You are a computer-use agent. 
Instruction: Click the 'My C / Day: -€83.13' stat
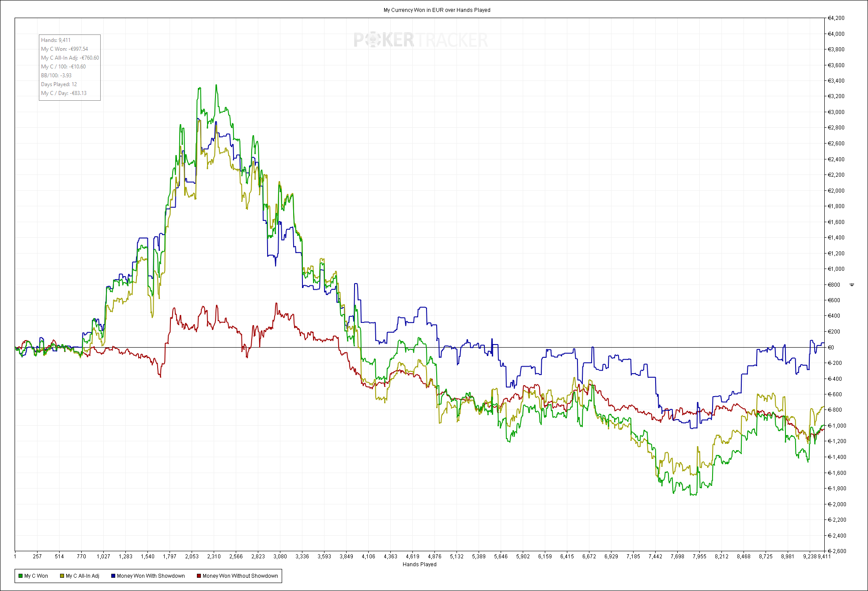click(x=64, y=93)
